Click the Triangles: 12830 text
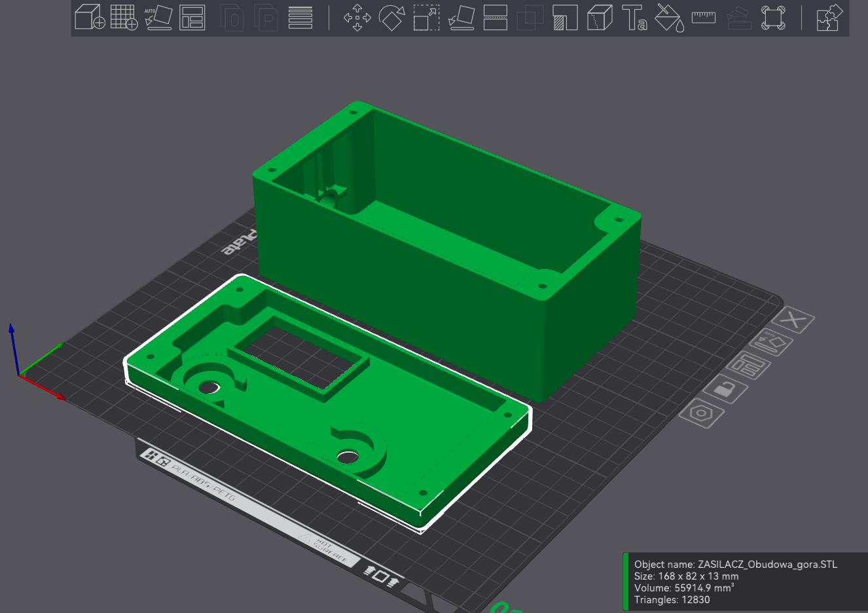 tap(672, 600)
